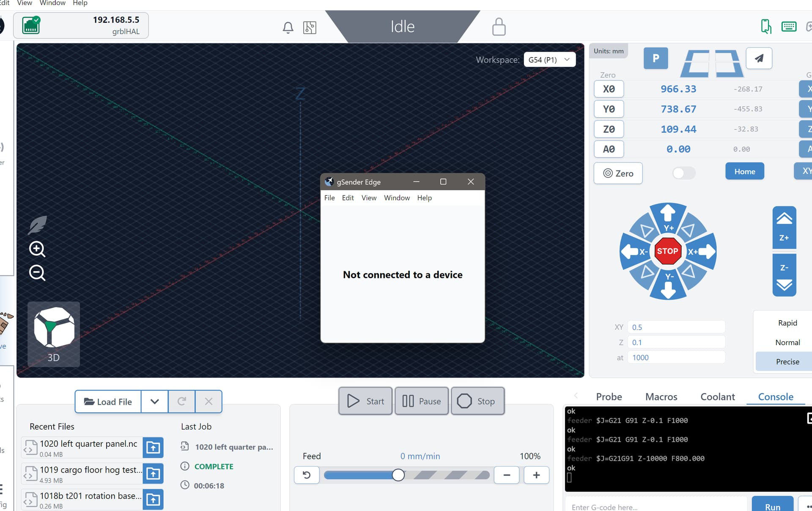
Task: Toggle the switch next to the Zero button
Action: pos(683,173)
